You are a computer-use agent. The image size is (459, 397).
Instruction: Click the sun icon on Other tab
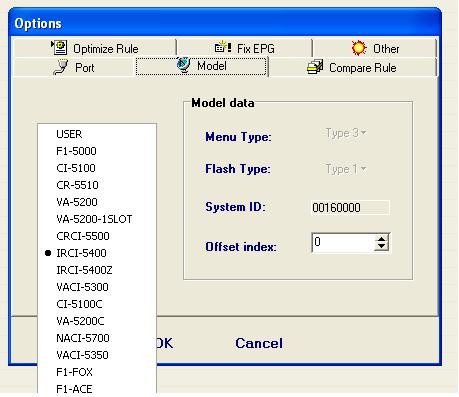[359, 48]
